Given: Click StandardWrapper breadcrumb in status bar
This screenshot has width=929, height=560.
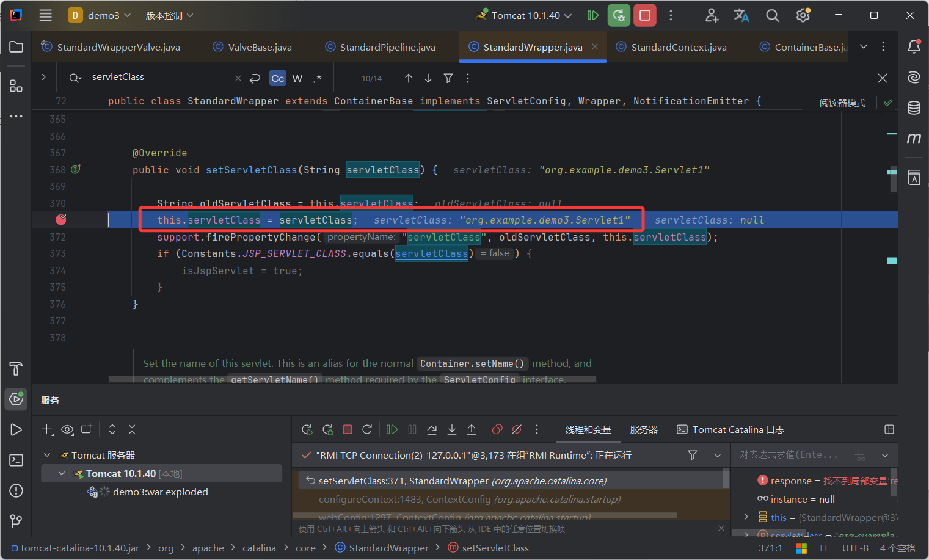Looking at the screenshot, I should (388, 548).
